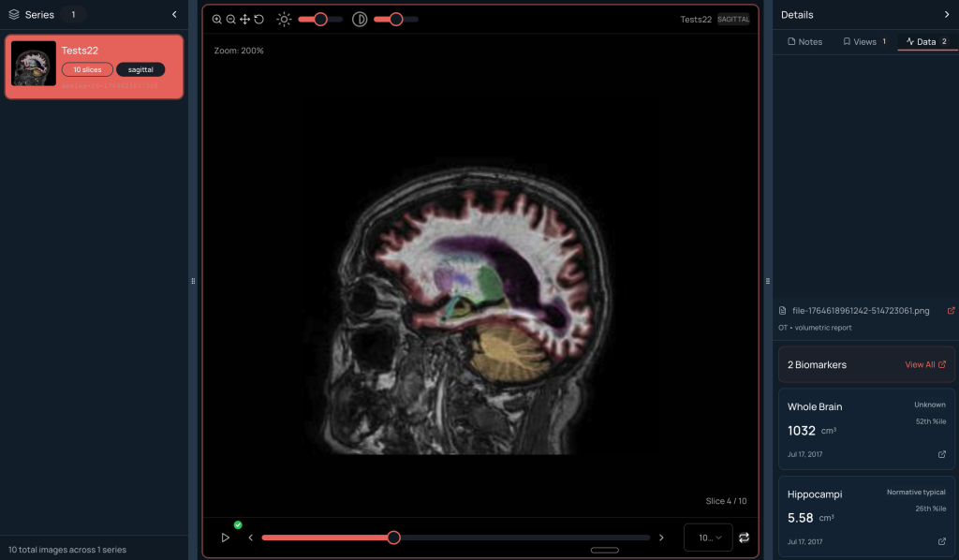Screen dimensions: 959x560
Task: Click the brightness sun icon
Action: (x=284, y=19)
